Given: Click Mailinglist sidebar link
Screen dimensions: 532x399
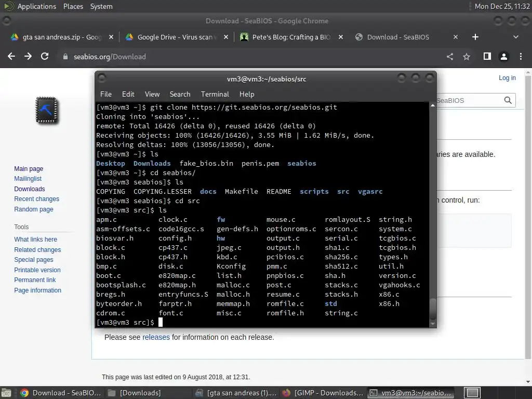Looking at the screenshot, I should pyautogui.click(x=28, y=179).
